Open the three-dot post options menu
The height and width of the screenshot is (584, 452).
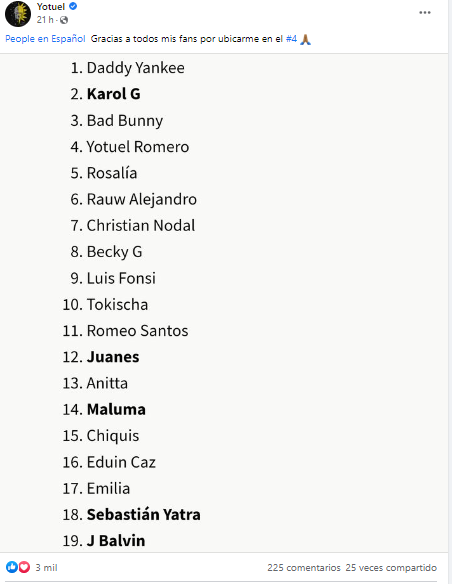click(425, 13)
